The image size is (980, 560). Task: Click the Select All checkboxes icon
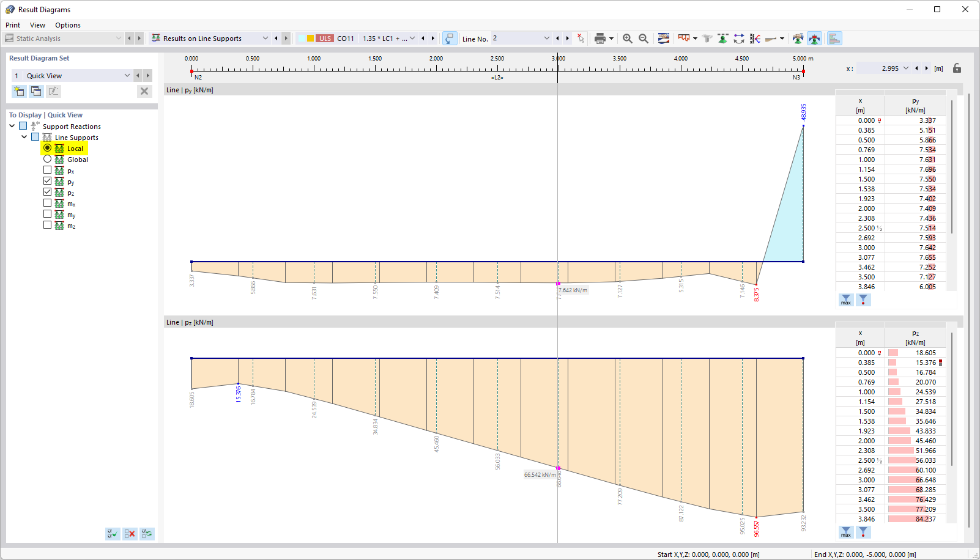point(113,533)
